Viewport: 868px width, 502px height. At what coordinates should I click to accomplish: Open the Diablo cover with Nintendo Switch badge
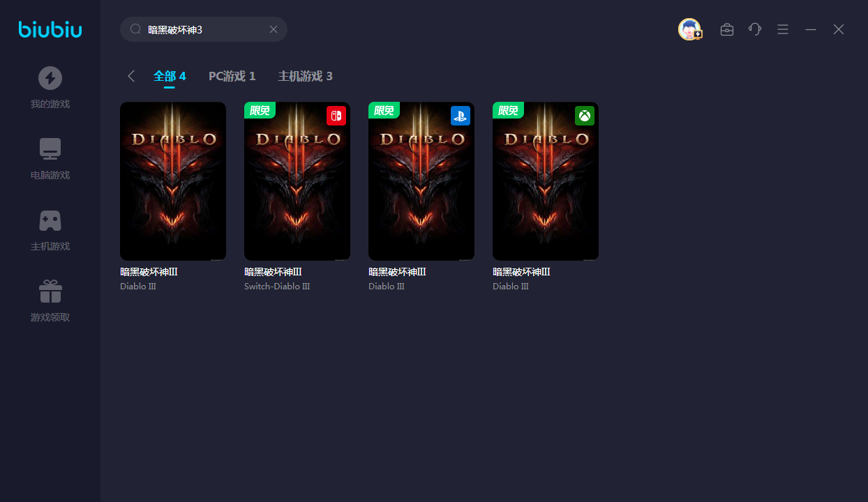pos(297,181)
